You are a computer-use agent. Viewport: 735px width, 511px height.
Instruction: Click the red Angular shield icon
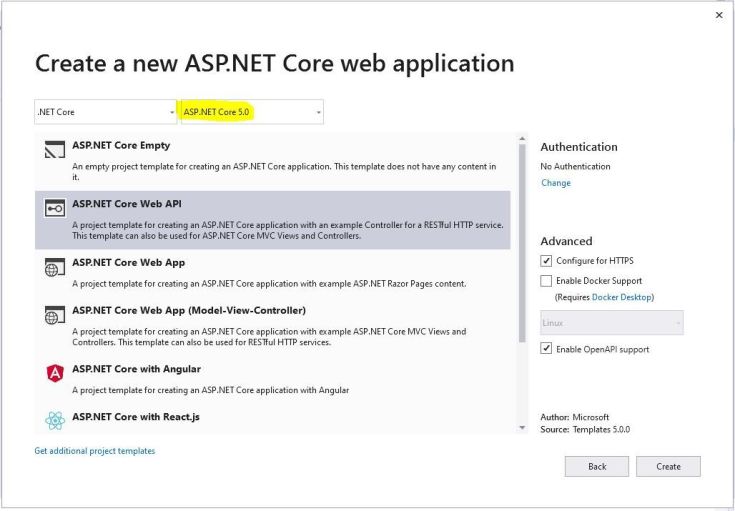coord(55,373)
